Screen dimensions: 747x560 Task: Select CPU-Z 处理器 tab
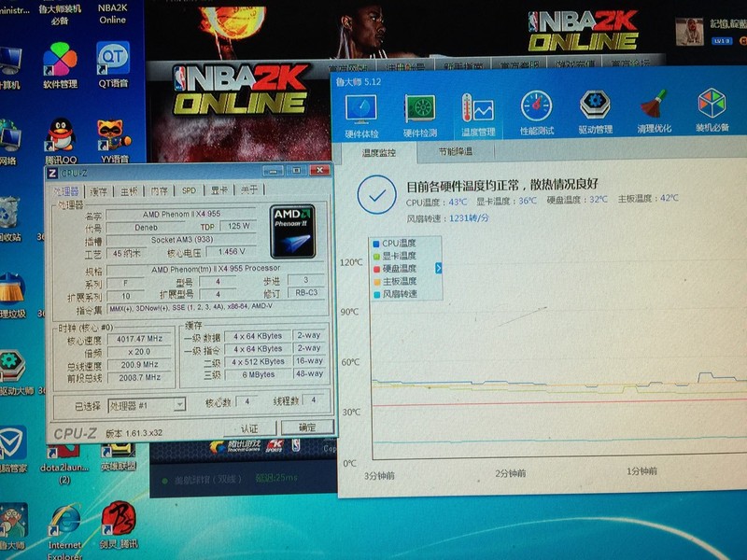66,191
